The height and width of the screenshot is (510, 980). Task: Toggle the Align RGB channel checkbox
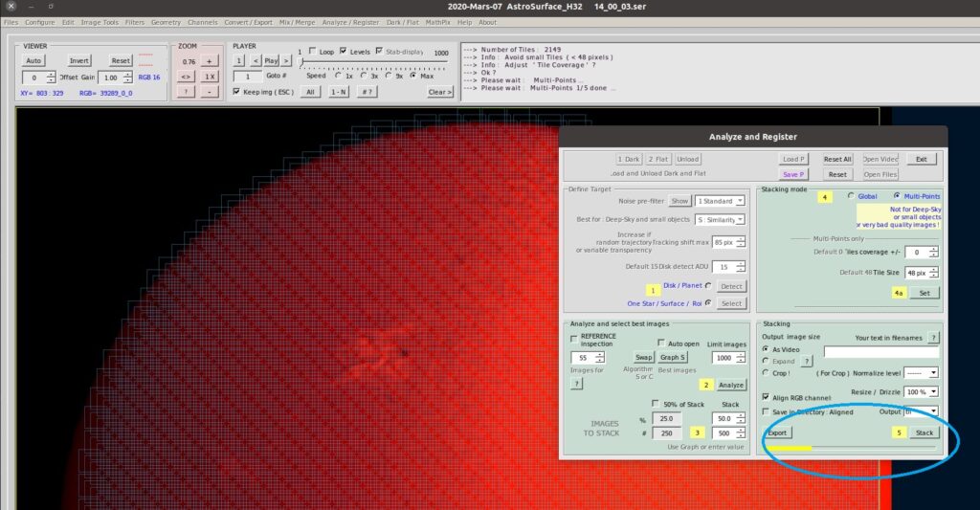coord(766,396)
